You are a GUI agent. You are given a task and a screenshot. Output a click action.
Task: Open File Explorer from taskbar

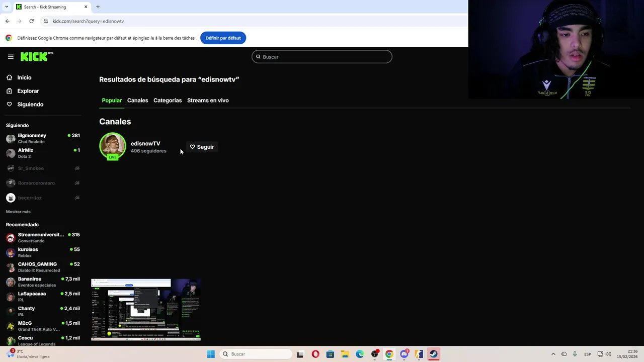(345, 354)
